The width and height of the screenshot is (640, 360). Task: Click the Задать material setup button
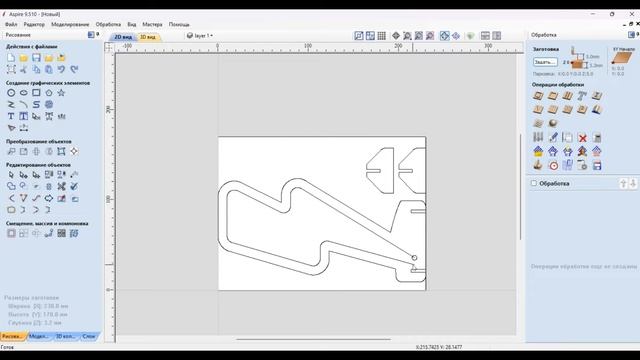[x=545, y=62]
